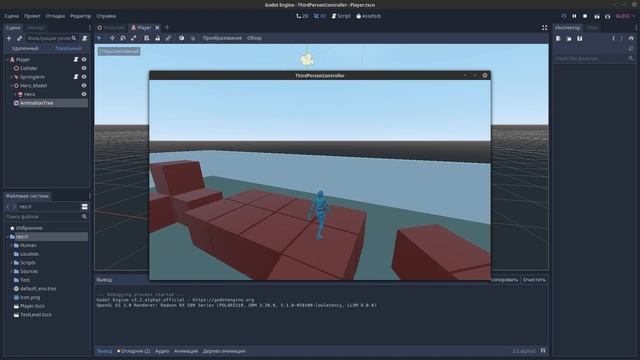640x360 pixels.
Task: Expand the Scripts folder
Action: [x=11, y=263]
